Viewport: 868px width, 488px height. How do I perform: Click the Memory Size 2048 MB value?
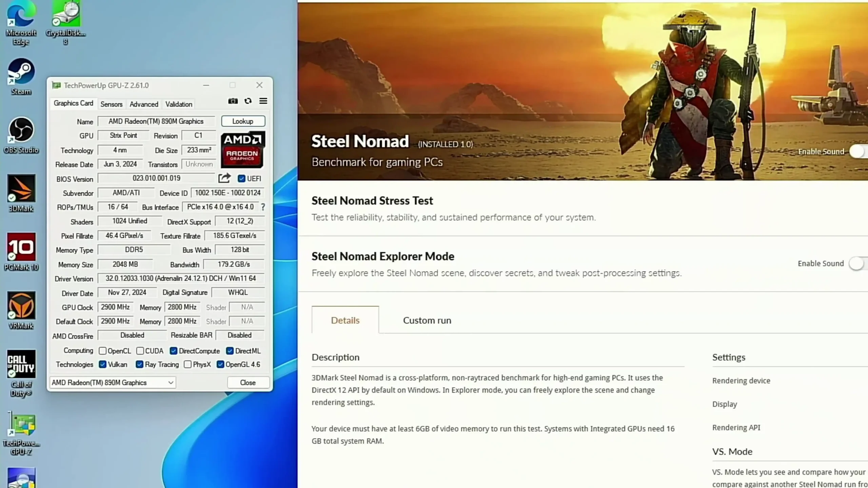click(x=125, y=264)
